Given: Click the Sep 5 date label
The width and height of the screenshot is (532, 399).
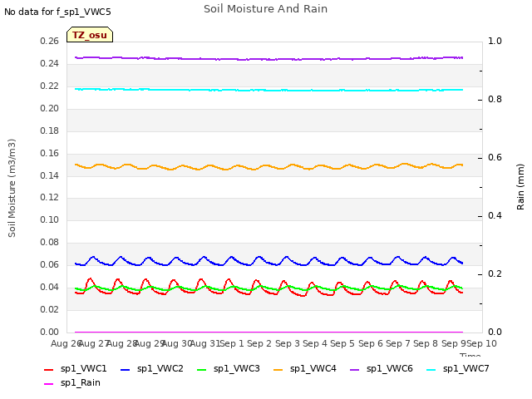Looking at the screenshot, I should 342,343.
